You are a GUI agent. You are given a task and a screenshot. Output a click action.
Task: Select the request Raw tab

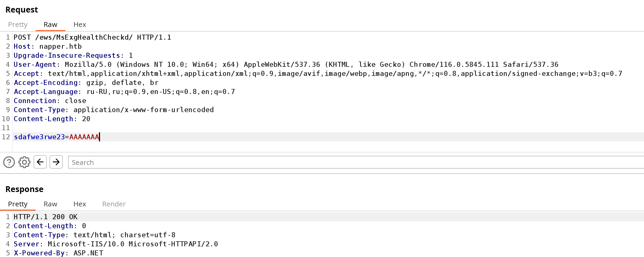[51, 25]
